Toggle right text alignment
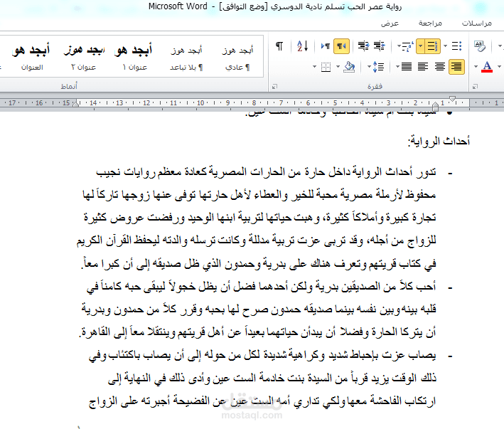504x429 pixels. [456, 67]
